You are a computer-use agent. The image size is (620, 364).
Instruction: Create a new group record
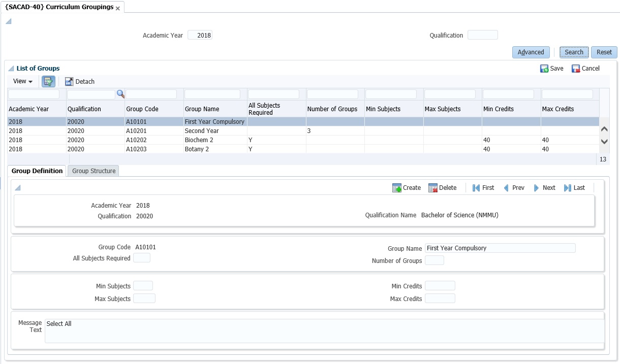click(407, 188)
